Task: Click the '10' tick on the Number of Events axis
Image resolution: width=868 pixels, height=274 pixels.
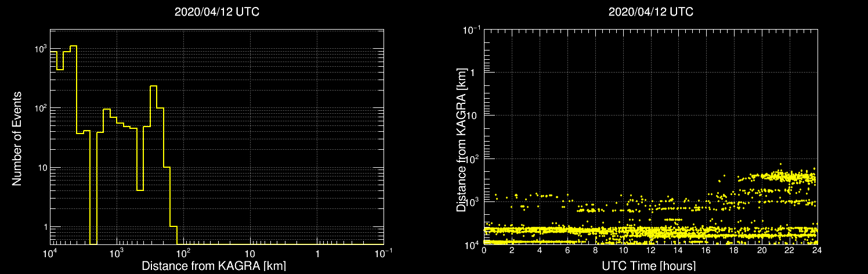Action: (41, 168)
